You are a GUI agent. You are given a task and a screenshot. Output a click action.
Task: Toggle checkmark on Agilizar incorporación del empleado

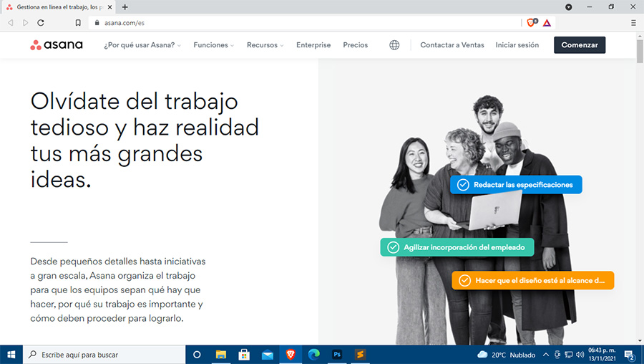[393, 248]
